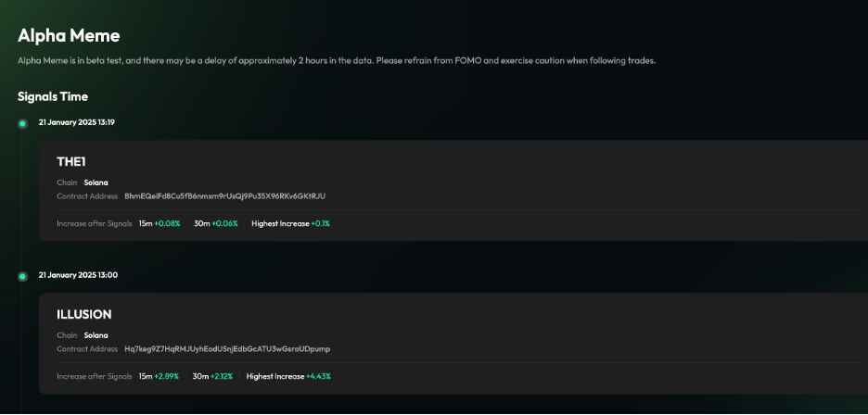Click the timeline dot for the 13:00 signal
This screenshot has height=415, width=868.
[x=22, y=276]
